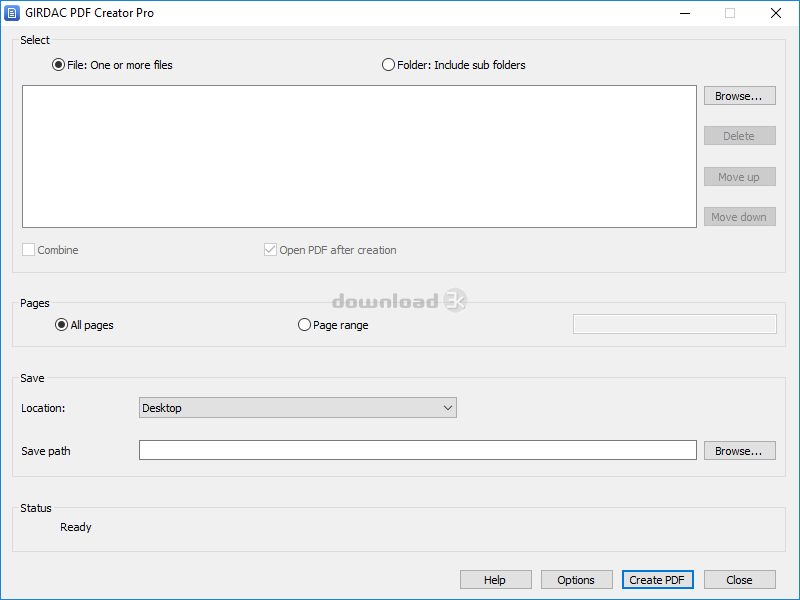
Task: Minimize the GIRDAC PDF Creator window
Action: (x=685, y=13)
